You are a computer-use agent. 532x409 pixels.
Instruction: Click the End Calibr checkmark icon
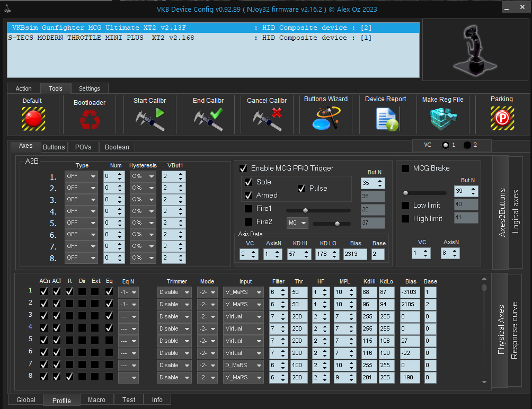(x=208, y=119)
